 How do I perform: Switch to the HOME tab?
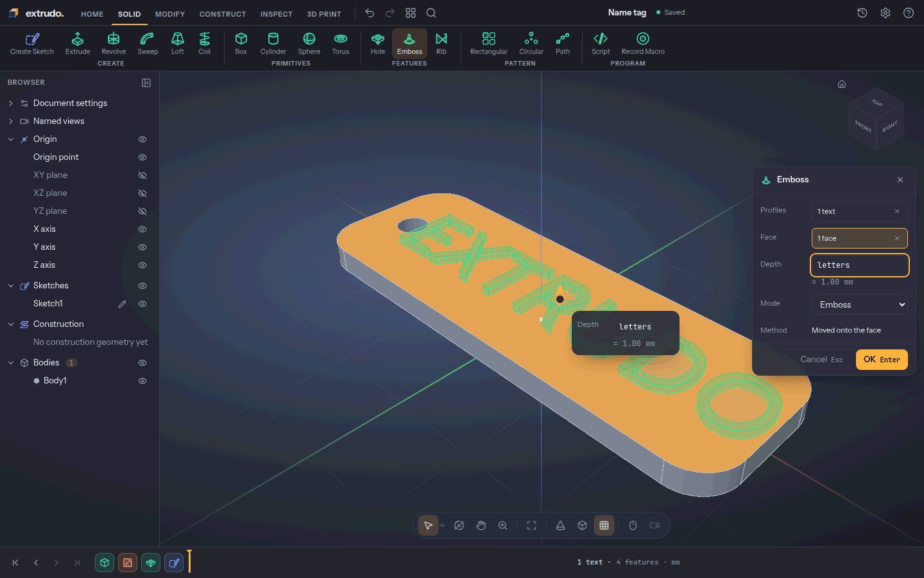(x=92, y=14)
